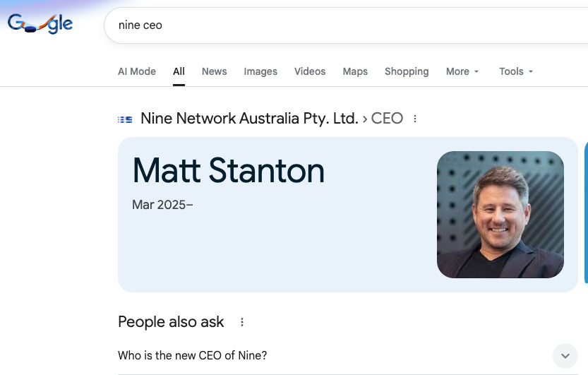This screenshot has width=588, height=375.
Task: Click the 'Mar 2025–' tenure text
Action: (x=162, y=205)
